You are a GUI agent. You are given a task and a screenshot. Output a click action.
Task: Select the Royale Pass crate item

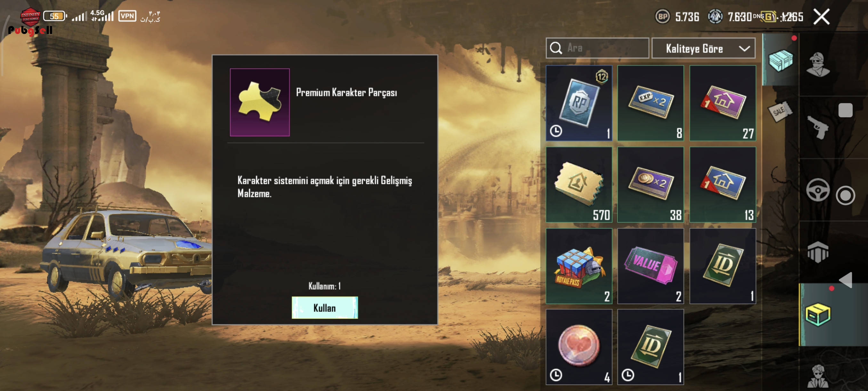click(579, 266)
